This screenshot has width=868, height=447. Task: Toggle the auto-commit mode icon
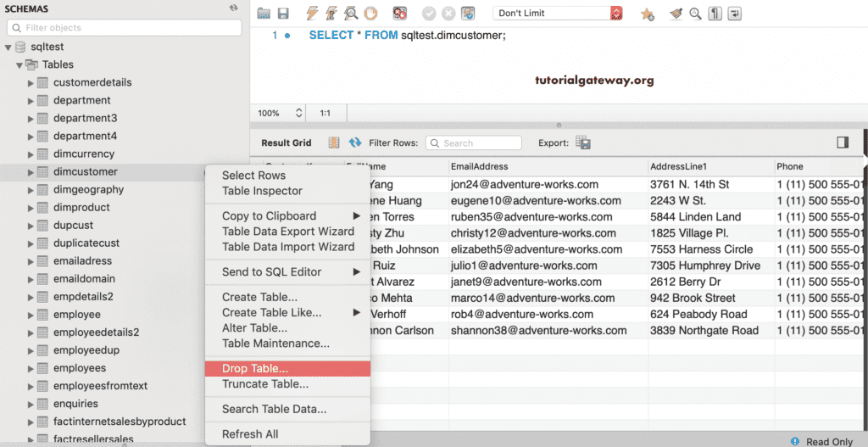pyautogui.click(x=468, y=14)
